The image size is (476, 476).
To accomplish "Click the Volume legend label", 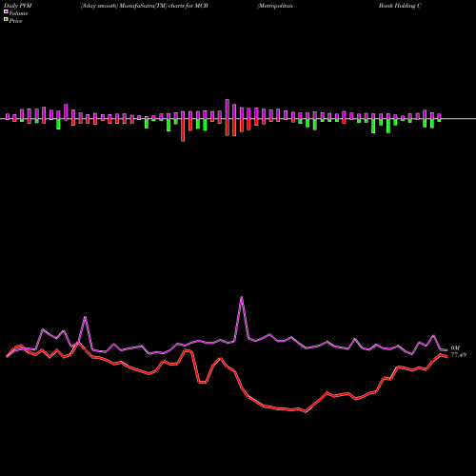I will [18, 13].
